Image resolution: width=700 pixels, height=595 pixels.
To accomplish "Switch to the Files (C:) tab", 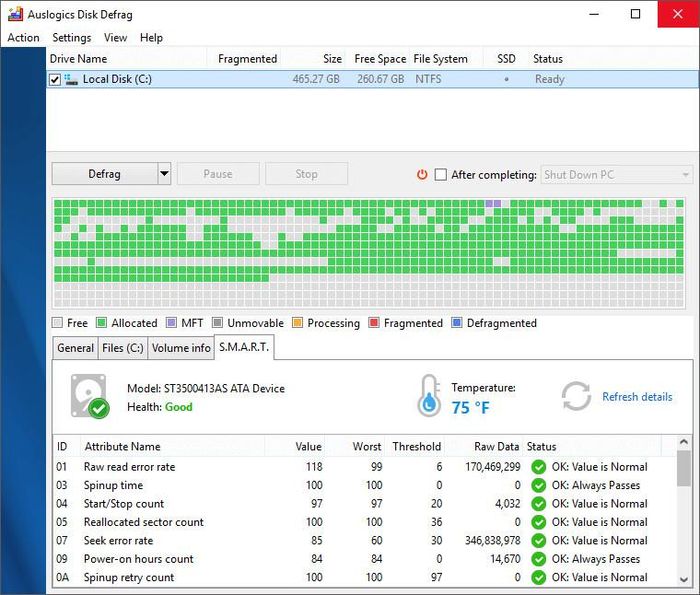I will (x=123, y=348).
